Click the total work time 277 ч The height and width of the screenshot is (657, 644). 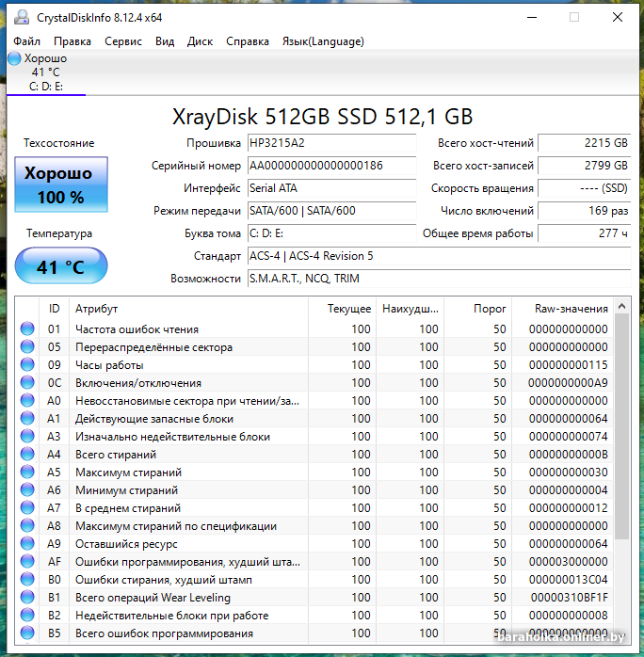coord(585,233)
